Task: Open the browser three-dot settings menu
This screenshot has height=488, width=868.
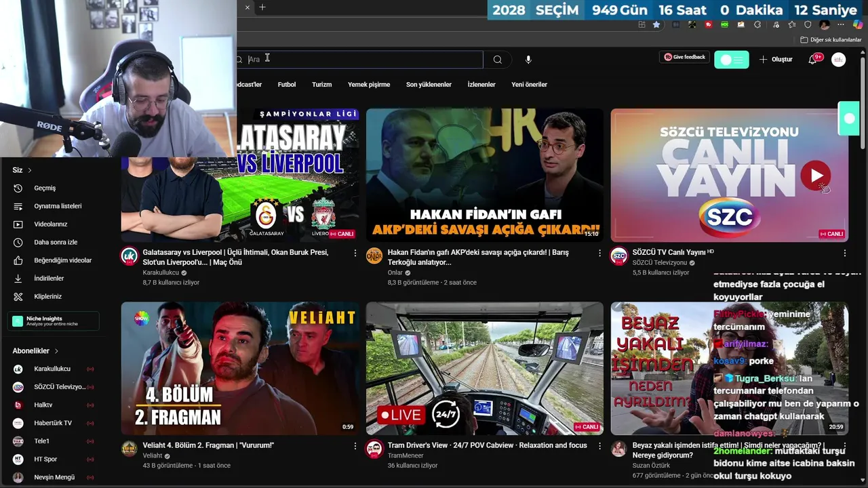Action: coord(841,24)
